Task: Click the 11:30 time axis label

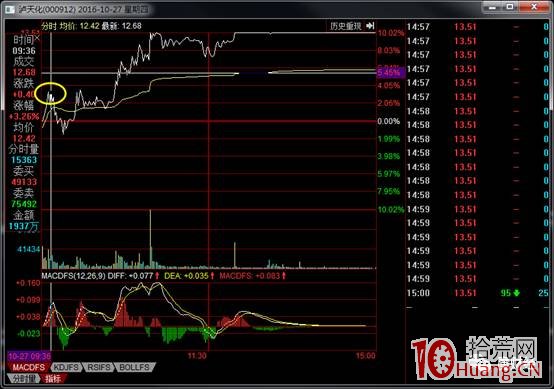Action: pyautogui.click(x=197, y=356)
